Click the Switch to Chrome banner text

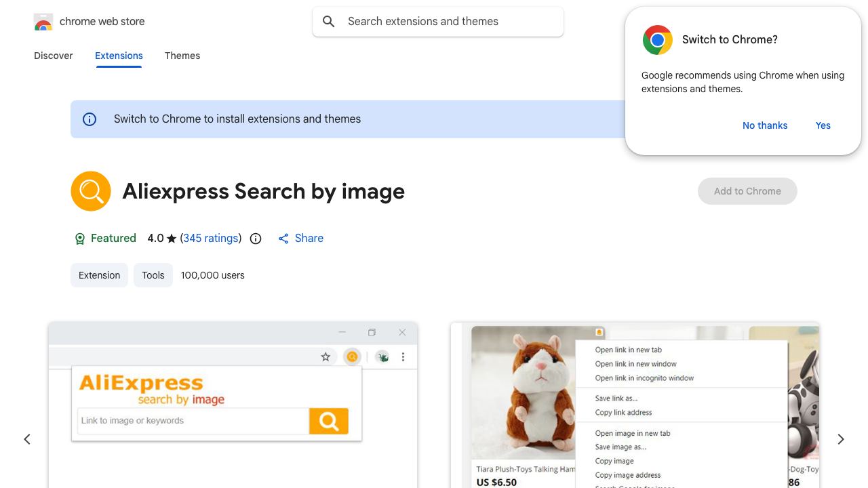[237, 119]
